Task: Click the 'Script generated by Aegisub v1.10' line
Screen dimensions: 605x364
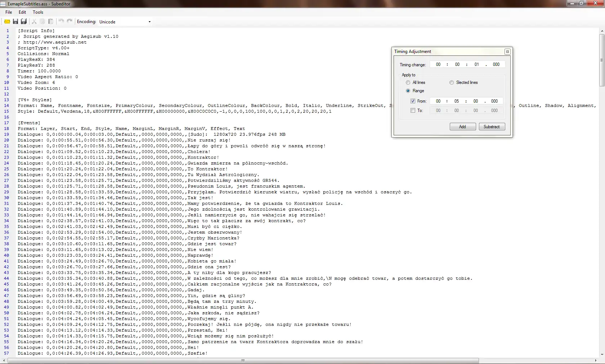Action: click(x=68, y=37)
